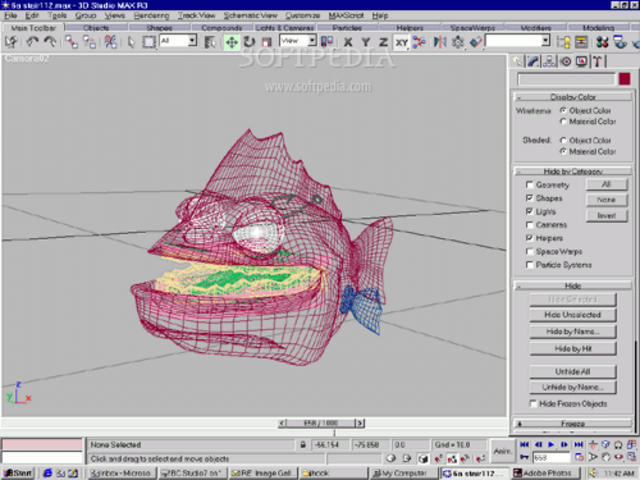The image size is (640, 480).
Task: Open the Motion command panel tab
Action: [x=566, y=62]
